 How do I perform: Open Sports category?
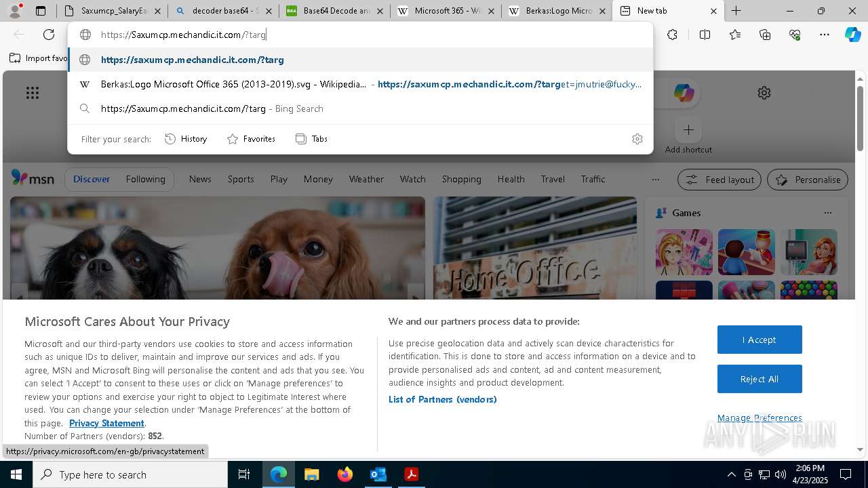[241, 179]
